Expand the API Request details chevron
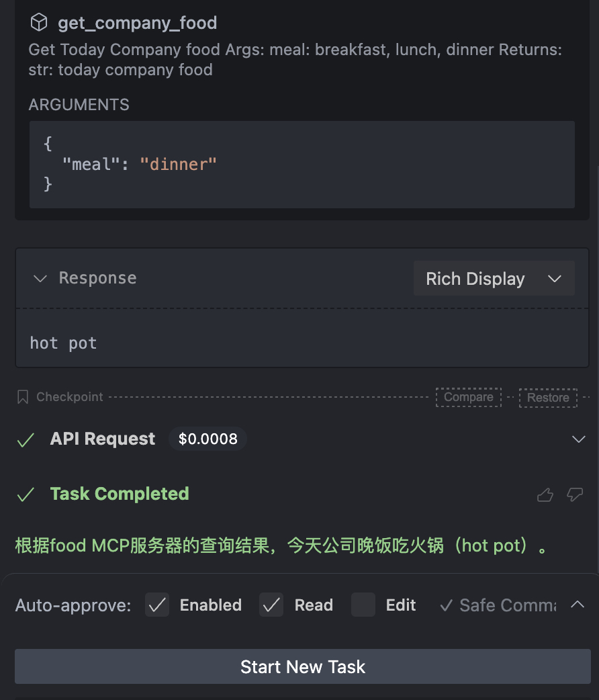Screen dimensions: 599x700 click(x=579, y=439)
